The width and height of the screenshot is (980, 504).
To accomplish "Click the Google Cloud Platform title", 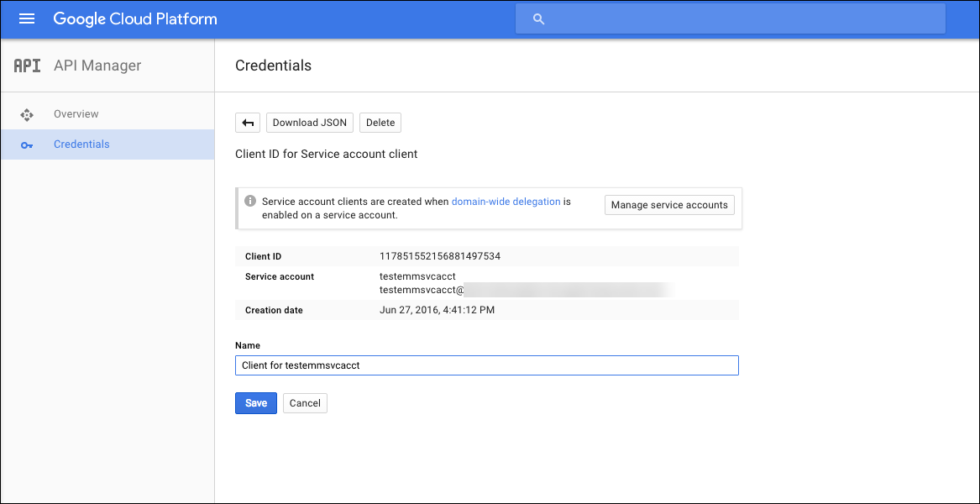I will (135, 18).
